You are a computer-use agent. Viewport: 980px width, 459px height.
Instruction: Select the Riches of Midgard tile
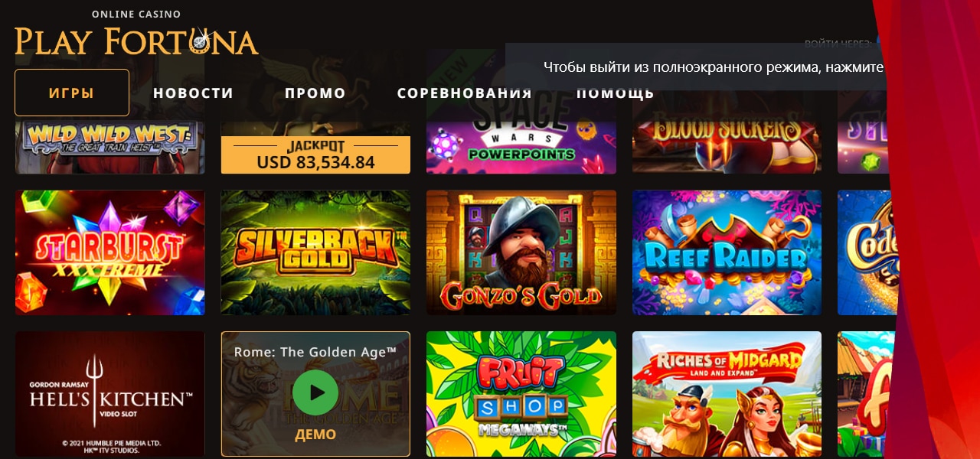click(x=727, y=394)
